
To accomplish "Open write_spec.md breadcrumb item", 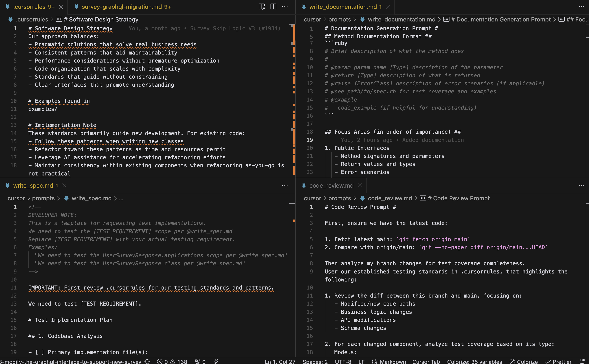I will click(92, 198).
